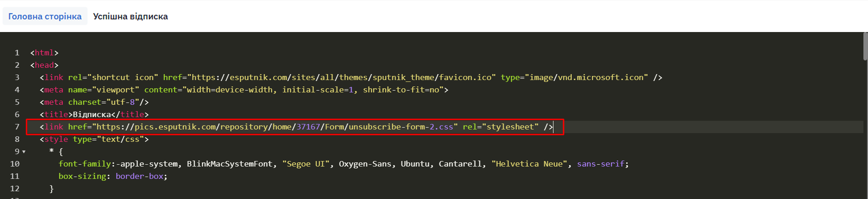868x199 pixels.
Task: Switch to the Успішна відписка tab
Action: click(x=130, y=16)
